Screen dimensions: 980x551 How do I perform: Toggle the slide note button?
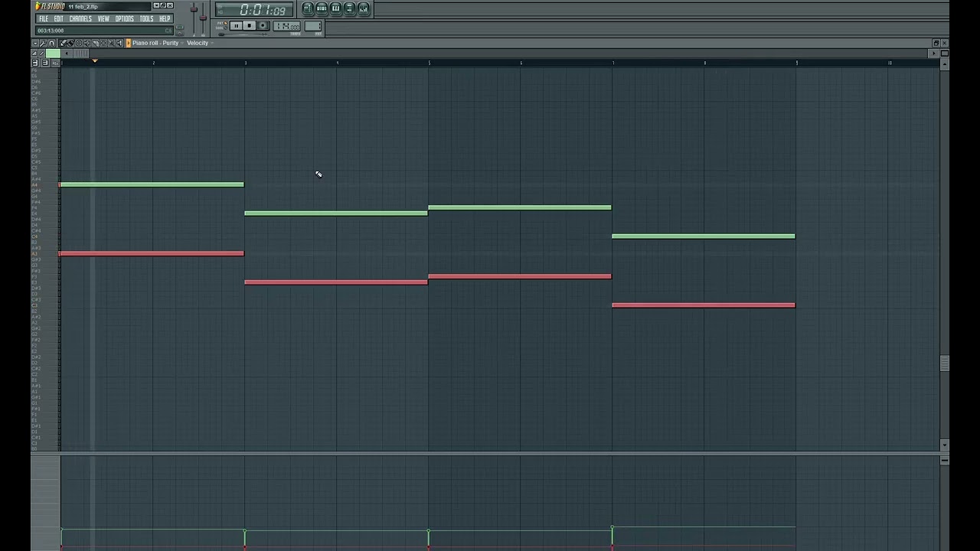tap(42, 54)
